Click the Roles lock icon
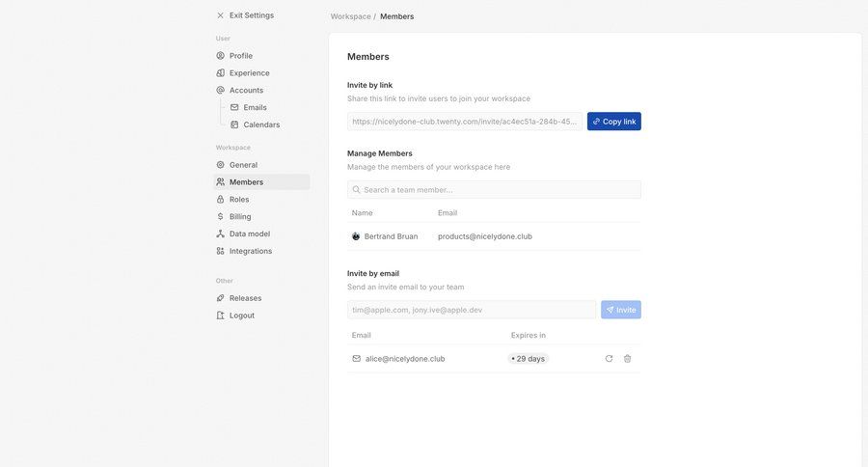 coord(220,199)
